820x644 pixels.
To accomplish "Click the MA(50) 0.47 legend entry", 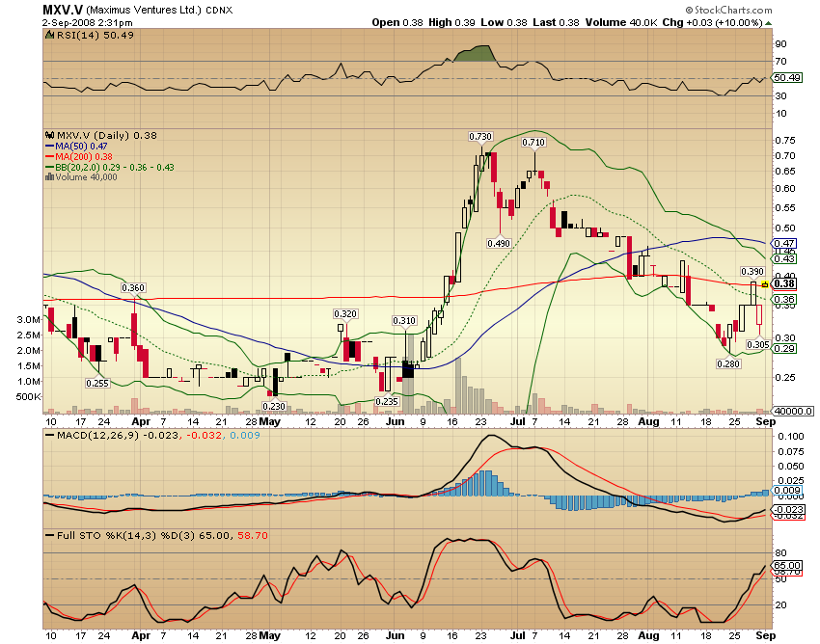I will (x=76, y=147).
